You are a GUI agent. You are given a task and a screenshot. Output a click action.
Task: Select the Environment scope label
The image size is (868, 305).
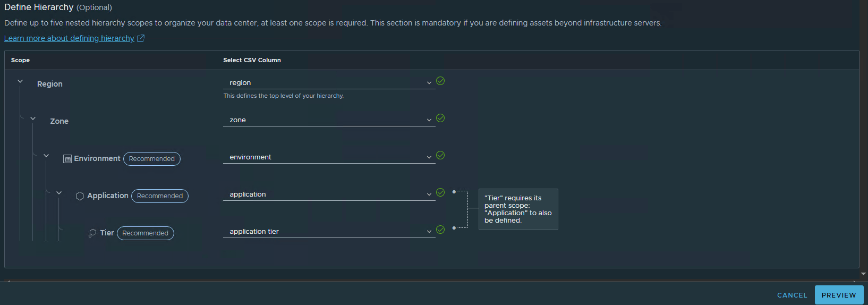pos(97,158)
